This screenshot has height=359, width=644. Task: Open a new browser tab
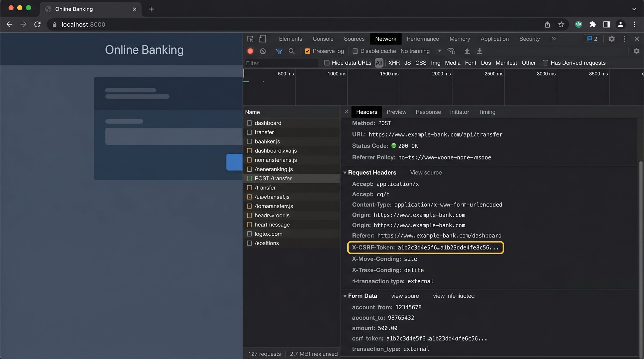tap(151, 9)
